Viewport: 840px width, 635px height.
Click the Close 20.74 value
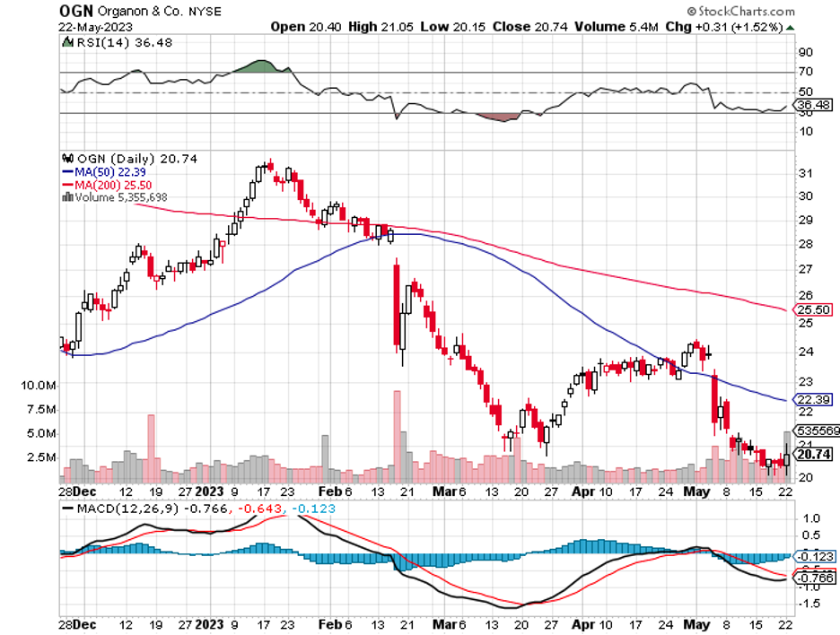tap(529, 27)
